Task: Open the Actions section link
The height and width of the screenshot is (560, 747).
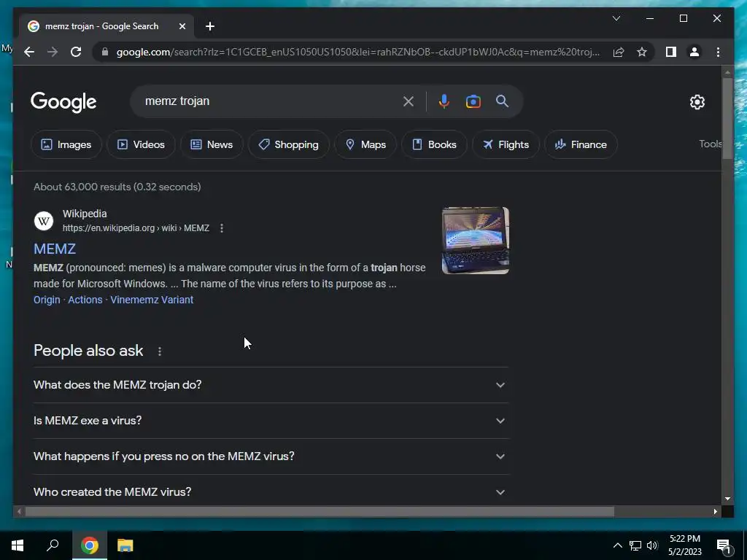Action: point(85,300)
